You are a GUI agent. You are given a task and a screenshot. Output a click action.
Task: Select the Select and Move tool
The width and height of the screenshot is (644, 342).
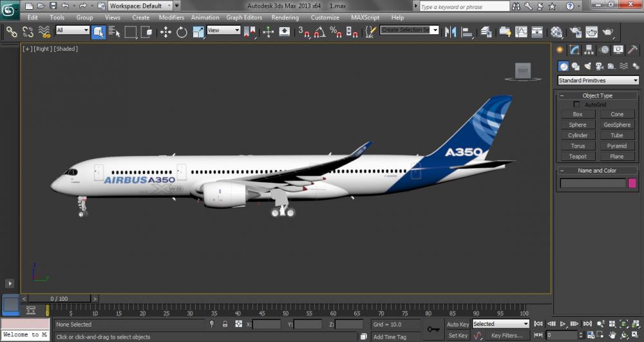coord(166,32)
